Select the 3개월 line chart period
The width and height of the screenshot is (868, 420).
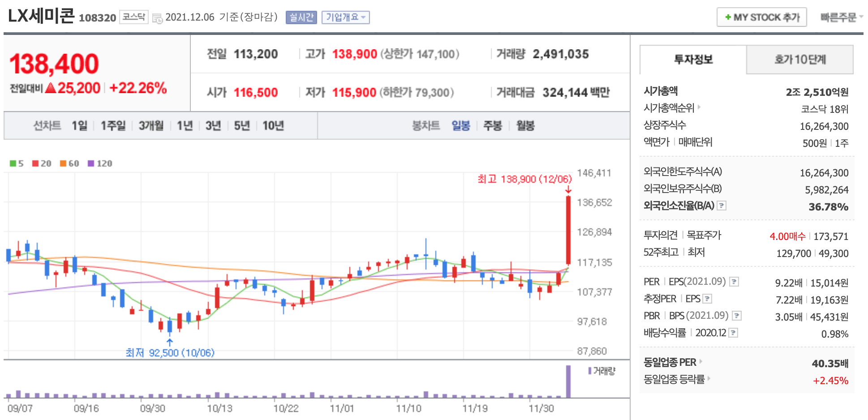[151, 126]
